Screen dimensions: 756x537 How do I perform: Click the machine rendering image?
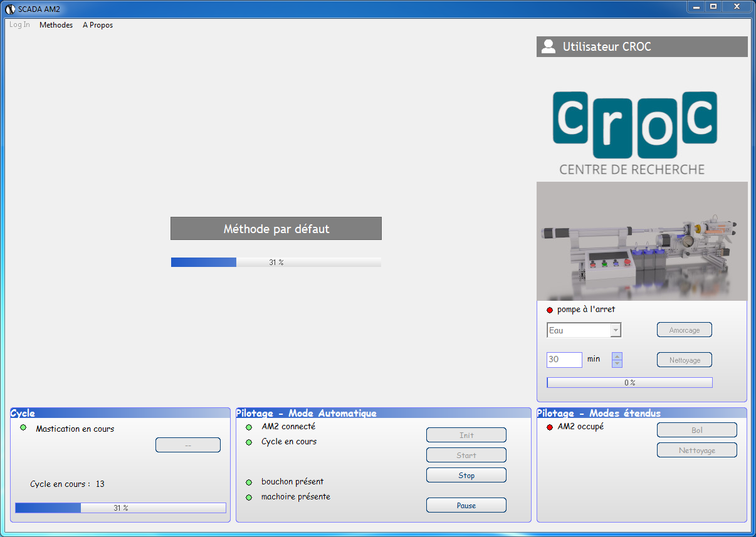pos(642,241)
